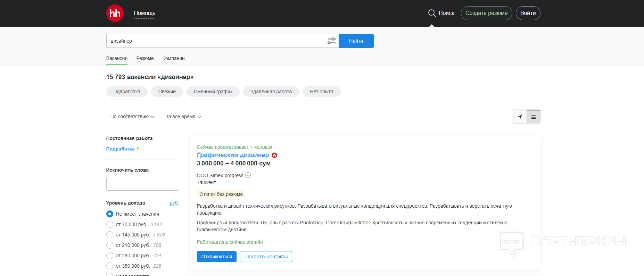644x276 pixels.
Task: Switch to the Резюме tab
Action: click(x=145, y=58)
